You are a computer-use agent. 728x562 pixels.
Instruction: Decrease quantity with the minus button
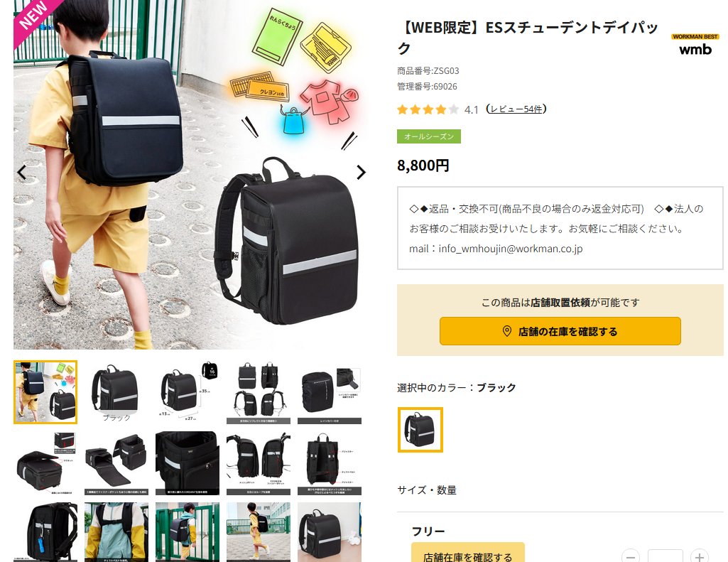(631, 556)
